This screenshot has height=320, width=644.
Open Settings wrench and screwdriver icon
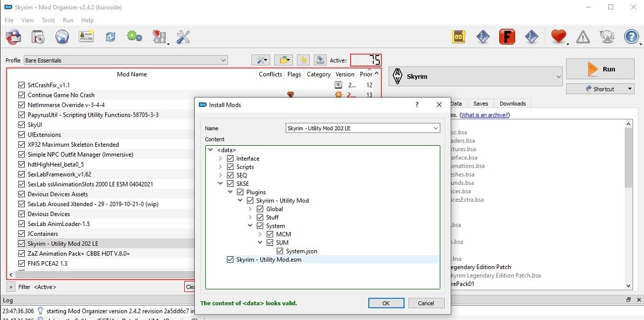pyautogui.click(x=183, y=37)
